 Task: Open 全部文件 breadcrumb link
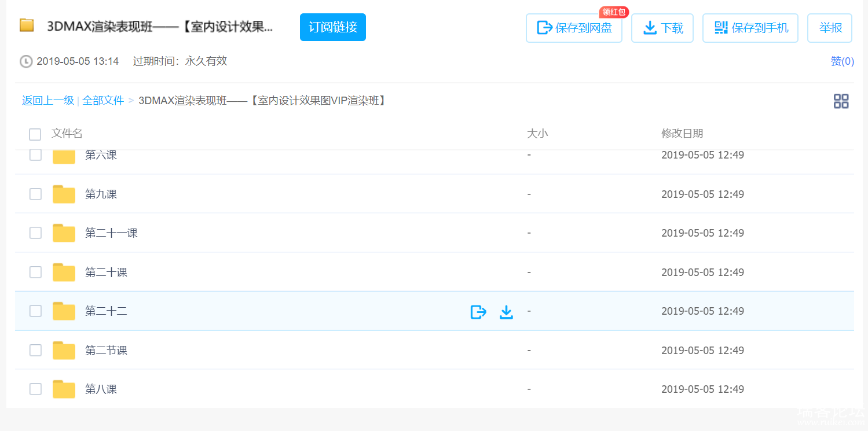tap(103, 101)
